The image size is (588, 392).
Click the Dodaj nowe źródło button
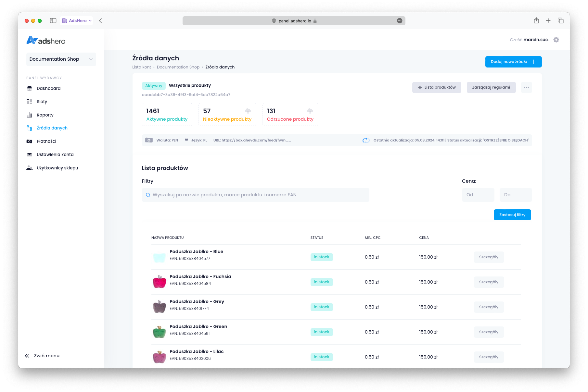(513, 62)
